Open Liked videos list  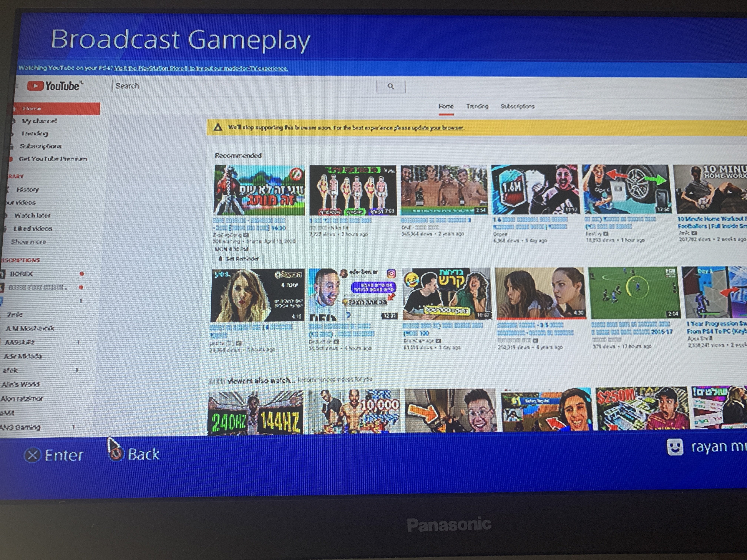(32, 229)
